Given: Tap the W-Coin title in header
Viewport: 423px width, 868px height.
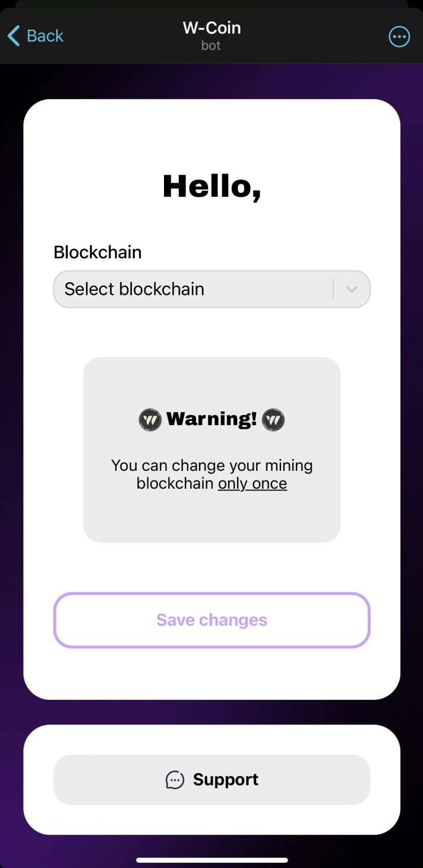Looking at the screenshot, I should pyautogui.click(x=211, y=27).
